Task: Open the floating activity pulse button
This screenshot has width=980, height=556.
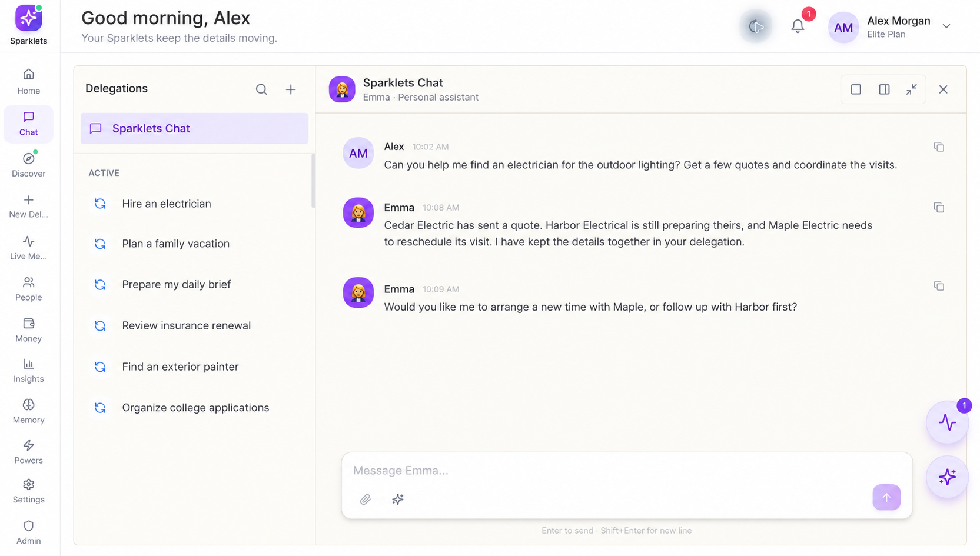Action: pyautogui.click(x=947, y=422)
